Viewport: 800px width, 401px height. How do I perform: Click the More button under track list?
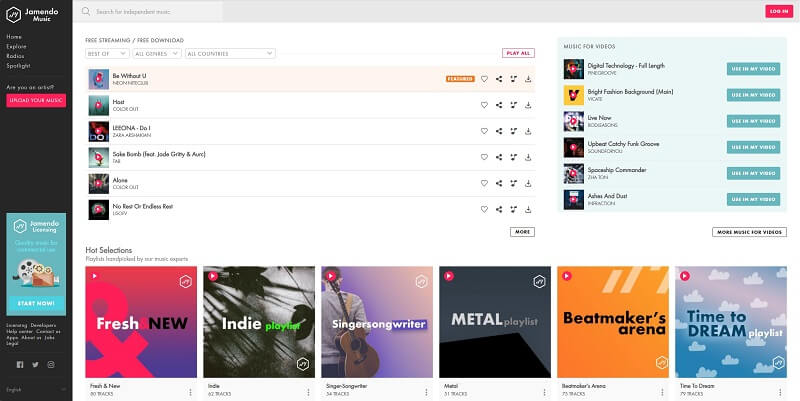point(522,232)
